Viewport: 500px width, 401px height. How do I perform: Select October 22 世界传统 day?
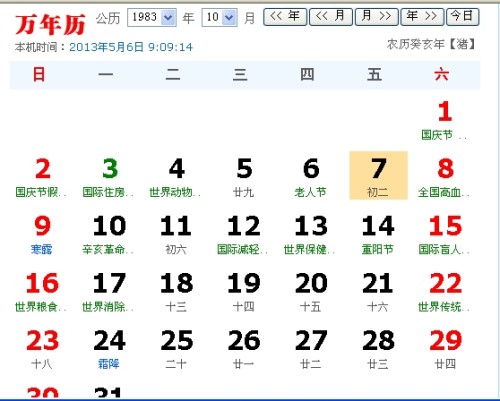pos(445,293)
